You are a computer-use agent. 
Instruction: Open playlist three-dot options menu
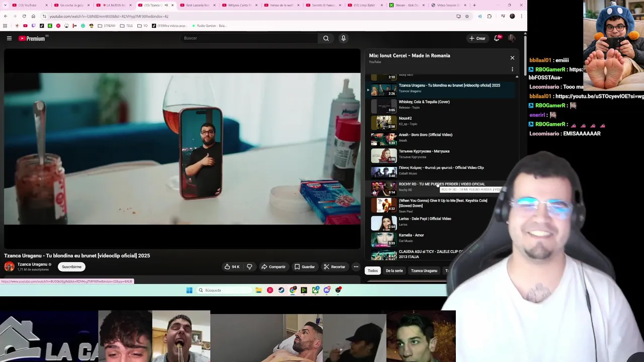512,69
